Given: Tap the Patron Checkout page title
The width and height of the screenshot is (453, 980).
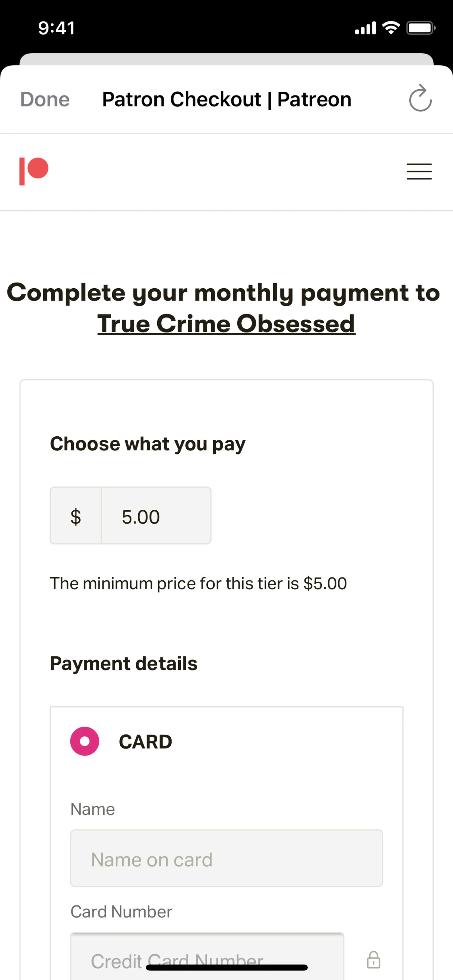Looking at the screenshot, I should pos(226,100).
